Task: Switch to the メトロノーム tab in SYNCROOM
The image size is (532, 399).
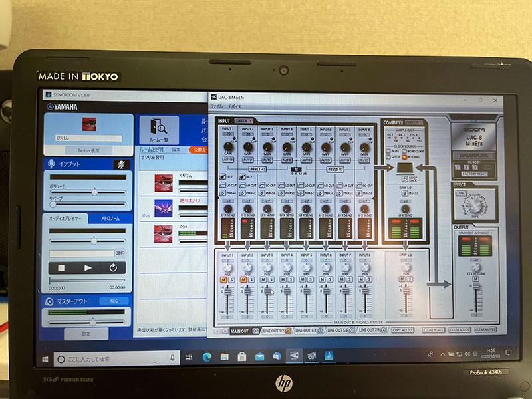Action: [x=110, y=219]
